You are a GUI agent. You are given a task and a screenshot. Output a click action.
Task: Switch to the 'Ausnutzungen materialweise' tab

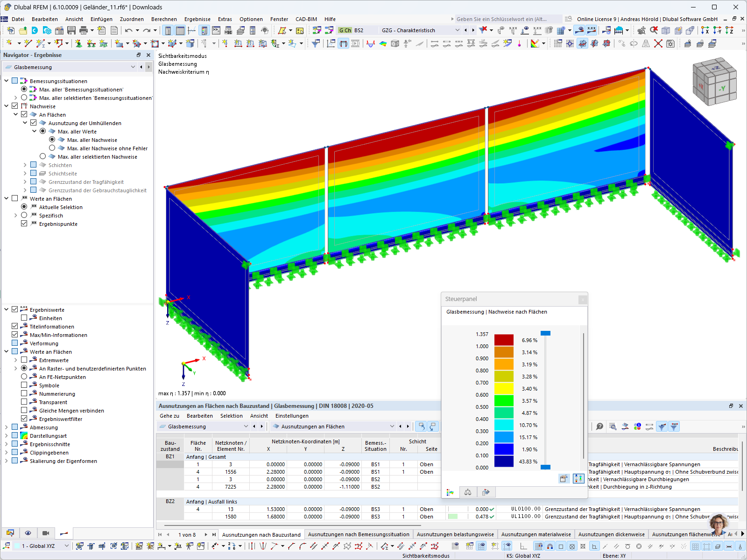536,534
